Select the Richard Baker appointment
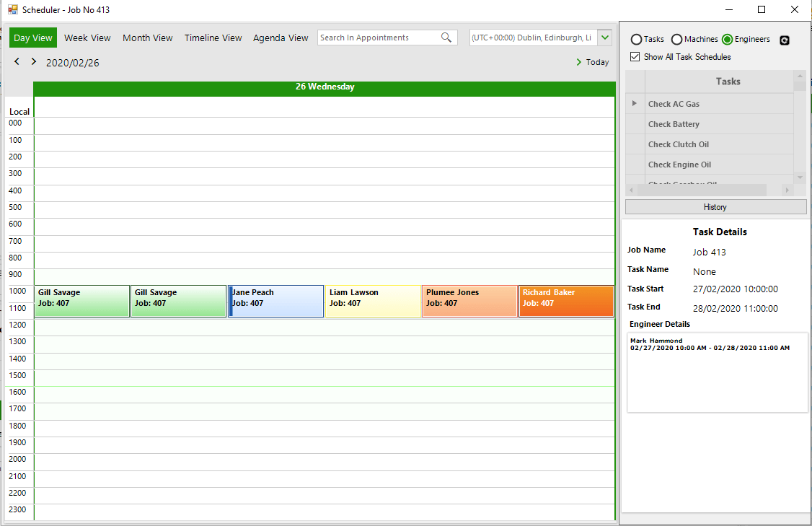 [566, 300]
